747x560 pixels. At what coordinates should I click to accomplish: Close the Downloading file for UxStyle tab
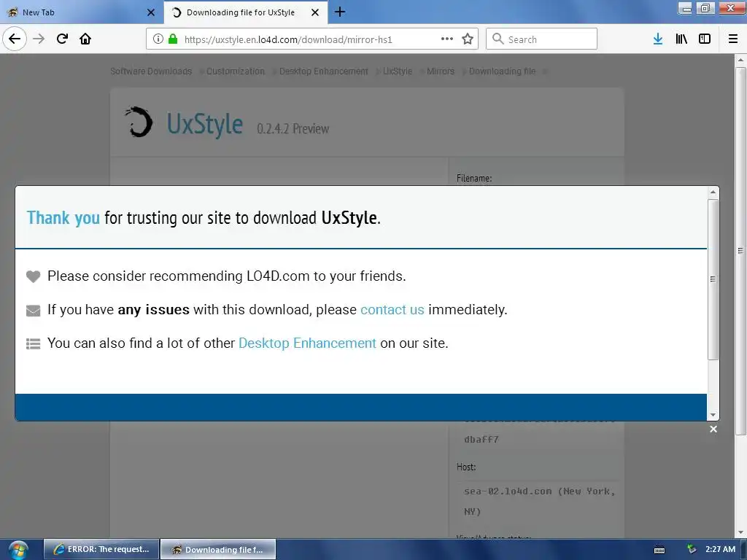pos(315,12)
